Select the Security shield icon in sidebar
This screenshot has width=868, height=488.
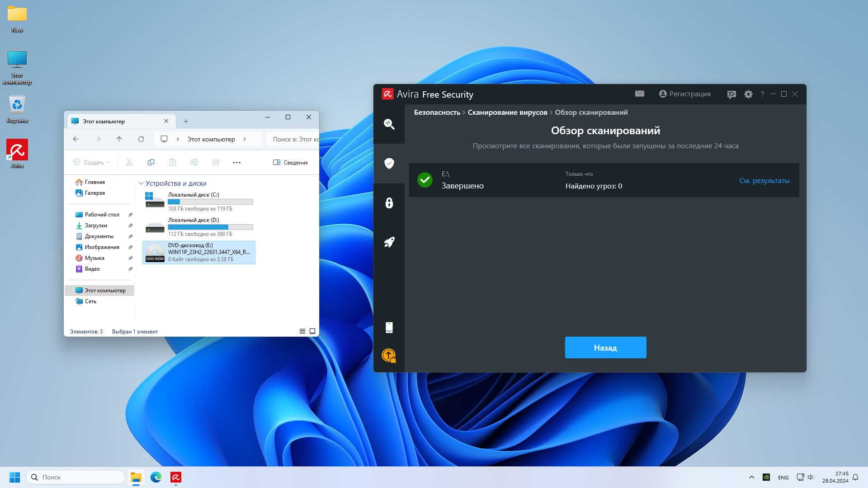[389, 163]
